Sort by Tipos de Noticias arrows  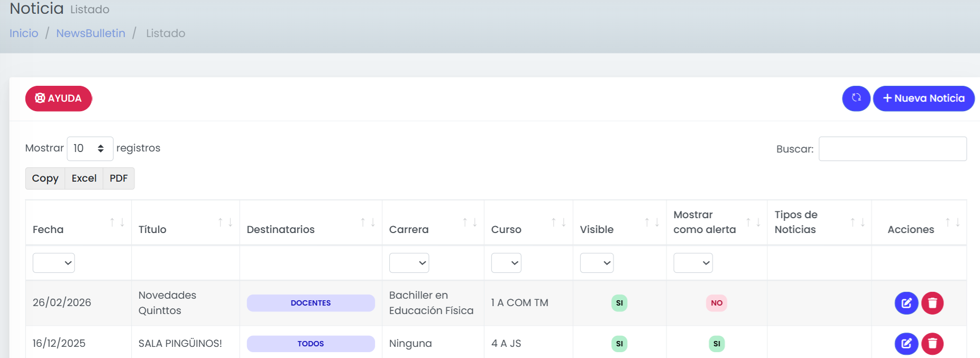point(857,222)
